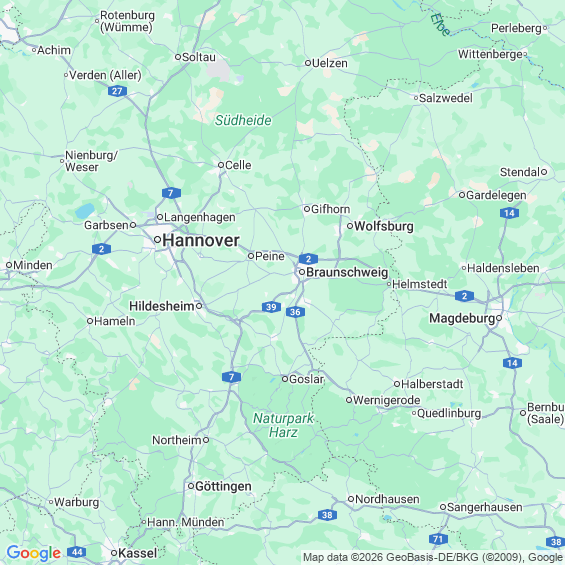Click the Magdeburg city label
The image size is (565, 565).
pyautogui.click(x=462, y=319)
